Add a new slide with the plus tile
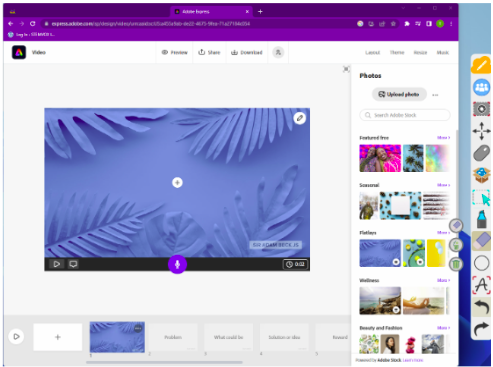493x367 pixels. 58,337
